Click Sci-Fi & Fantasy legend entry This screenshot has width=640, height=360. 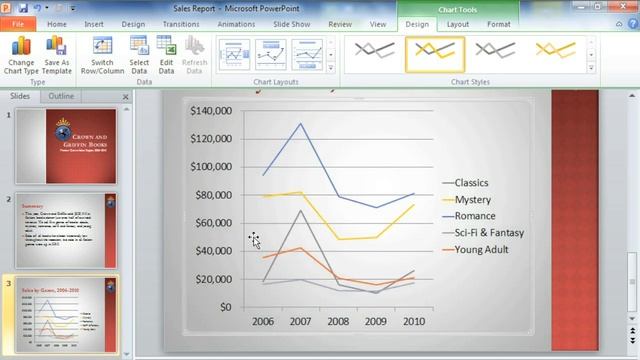click(483, 233)
